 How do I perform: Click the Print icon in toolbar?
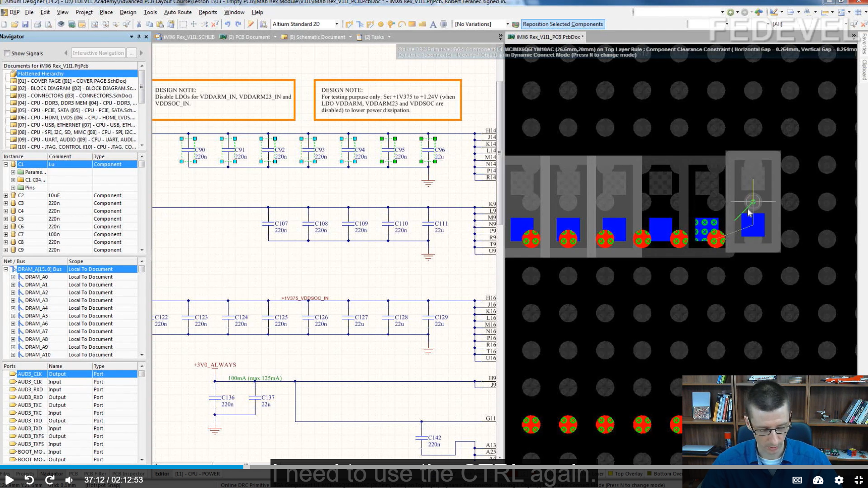click(38, 24)
